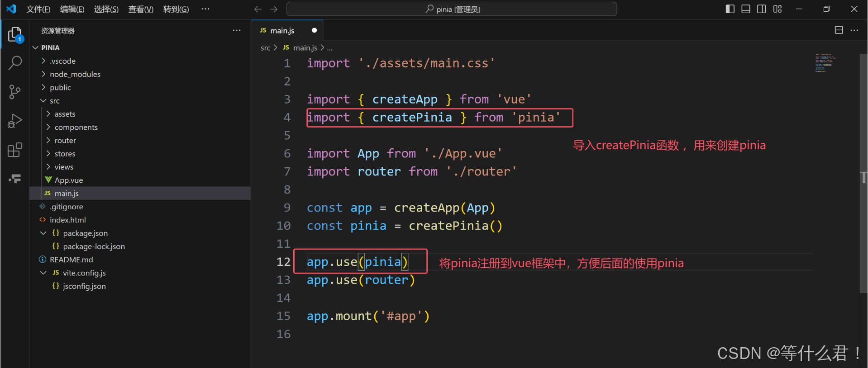Open explorer views and more actions ellipsis
868x368 pixels.
click(237, 30)
